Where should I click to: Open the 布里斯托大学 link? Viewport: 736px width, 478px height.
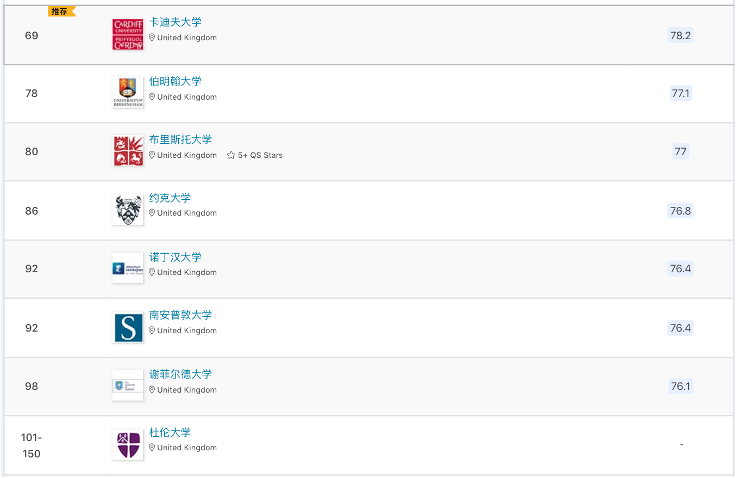pos(180,139)
